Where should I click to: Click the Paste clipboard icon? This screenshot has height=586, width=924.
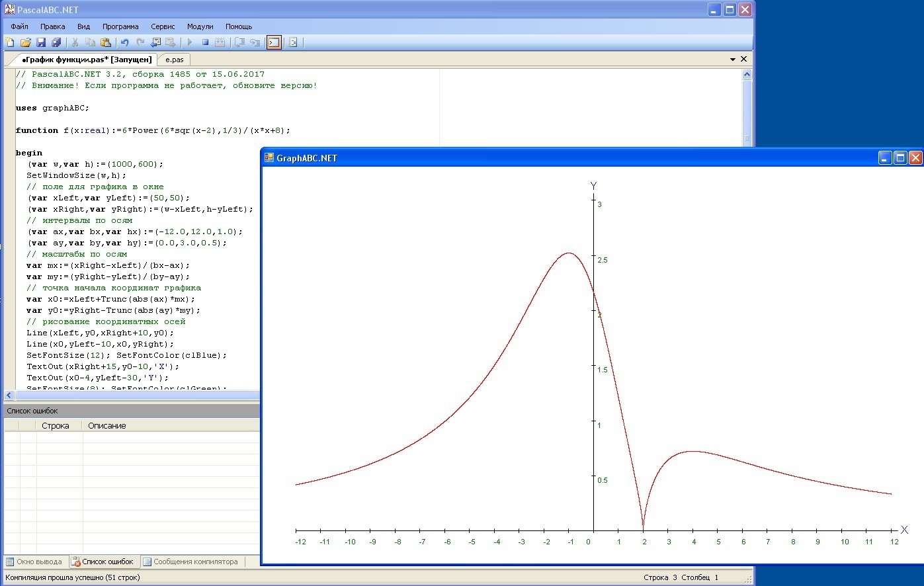(x=106, y=42)
